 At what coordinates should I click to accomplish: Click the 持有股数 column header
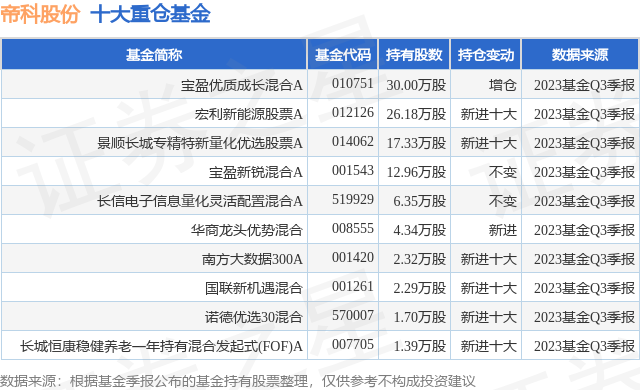point(414,55)
